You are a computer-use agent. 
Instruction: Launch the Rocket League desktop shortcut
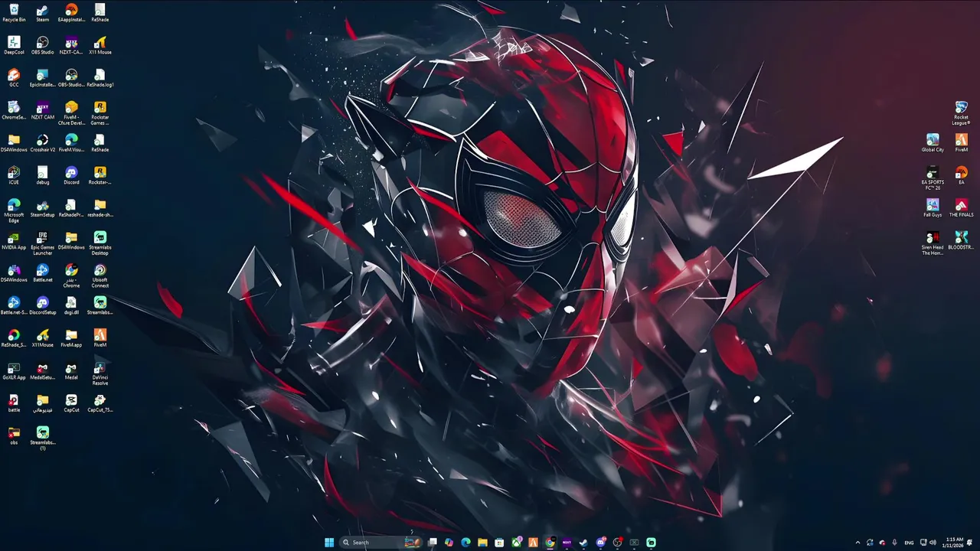(961, 113)
